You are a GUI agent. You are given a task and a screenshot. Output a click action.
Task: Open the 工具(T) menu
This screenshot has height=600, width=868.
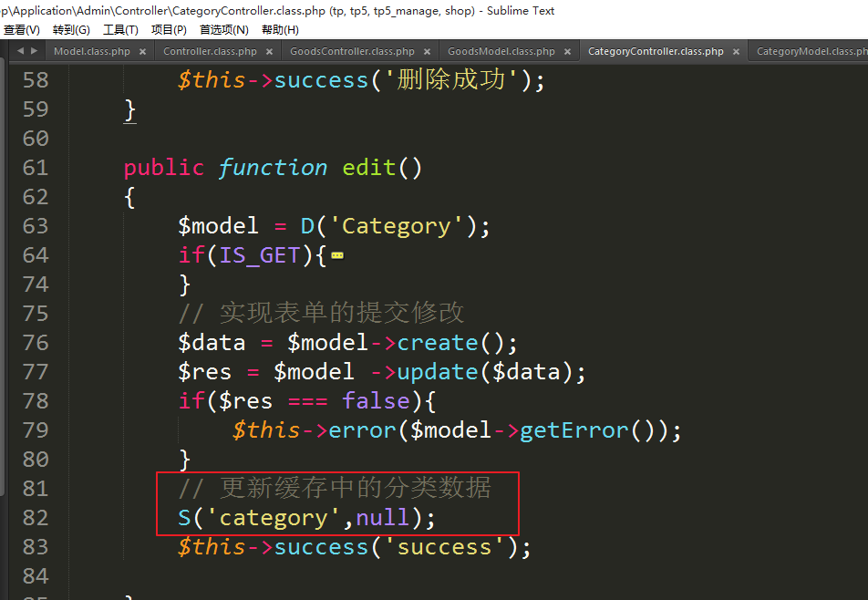click(x=120, y=30)
